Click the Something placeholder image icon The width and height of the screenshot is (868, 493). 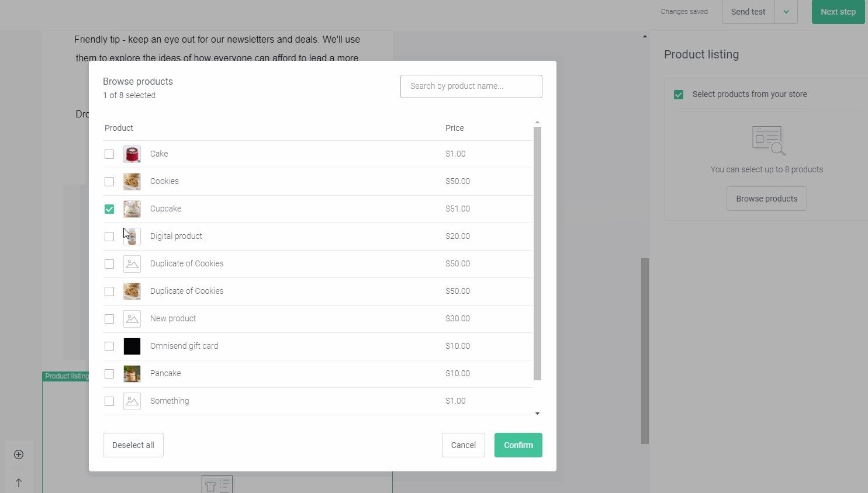coord(132,401)
